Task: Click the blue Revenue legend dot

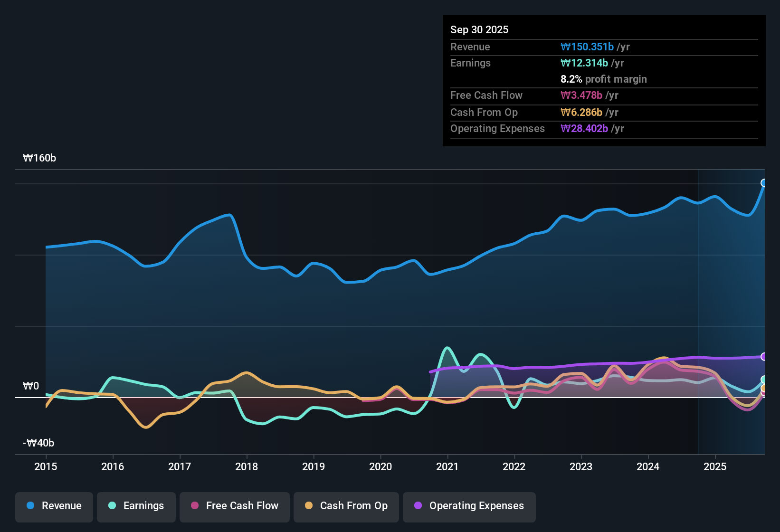Action: click(29, 506)
